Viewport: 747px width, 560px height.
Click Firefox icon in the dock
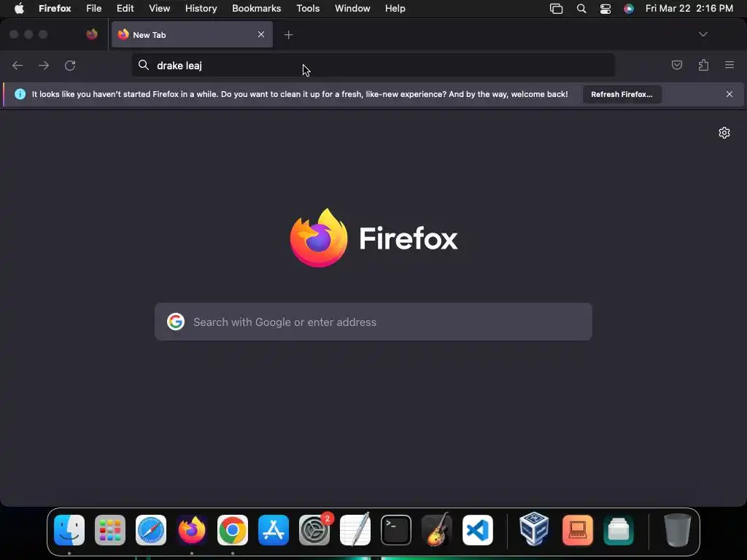[x=192, y=530]
